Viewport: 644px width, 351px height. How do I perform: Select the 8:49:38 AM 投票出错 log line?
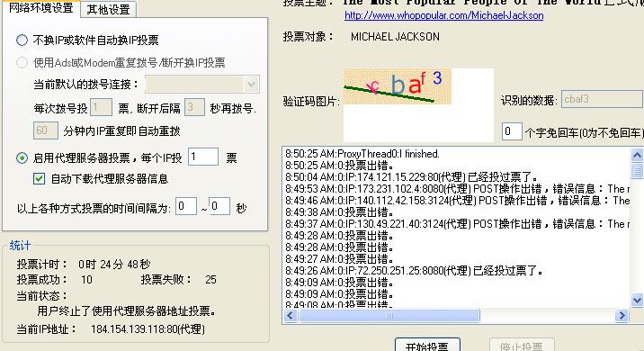[x=339, y=212]
